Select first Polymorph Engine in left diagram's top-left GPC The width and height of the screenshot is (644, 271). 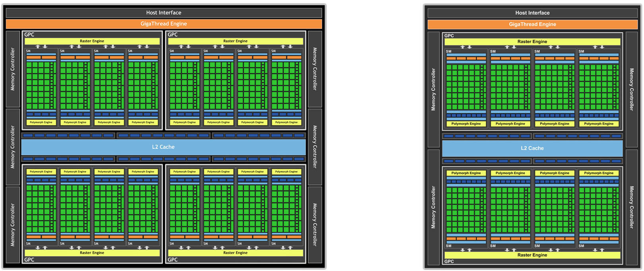coord(41,122)
